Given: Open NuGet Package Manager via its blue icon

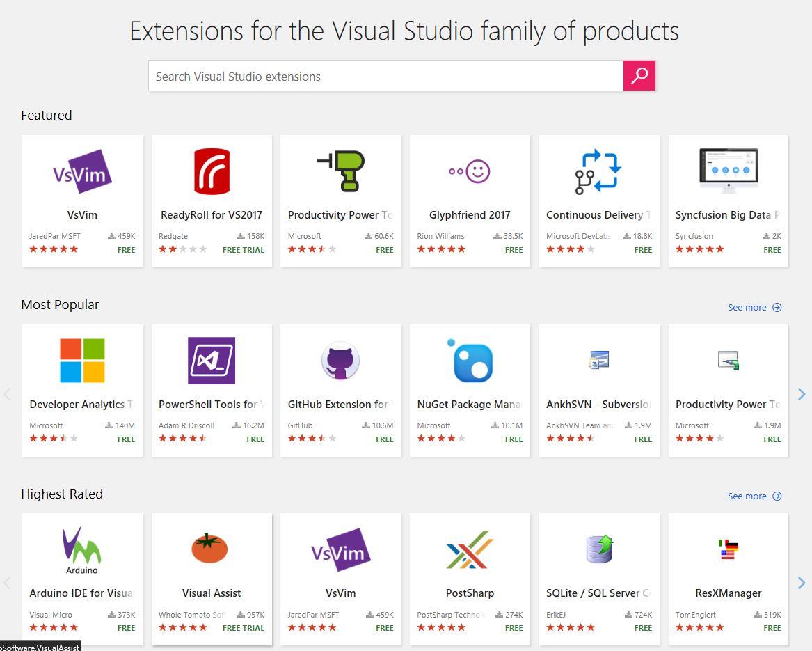Looking at the screenshot, I should point(470,360).
